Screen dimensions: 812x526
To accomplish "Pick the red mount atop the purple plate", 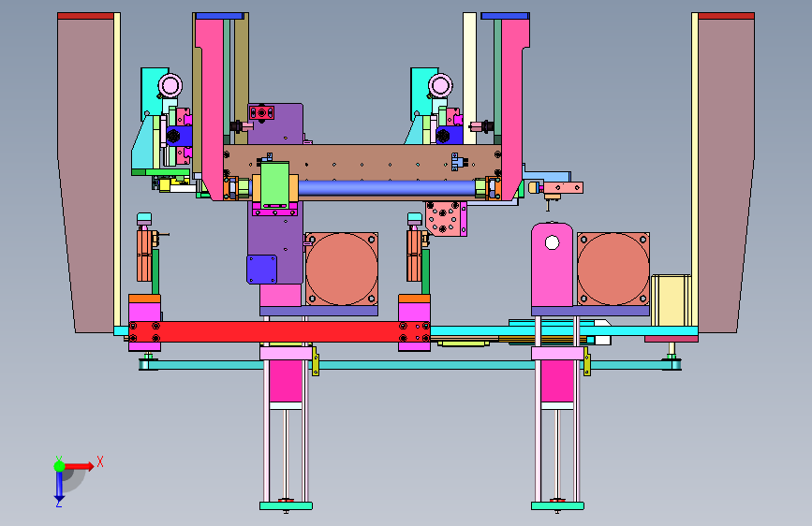I will pyautogui.click(x=261, y=112).
